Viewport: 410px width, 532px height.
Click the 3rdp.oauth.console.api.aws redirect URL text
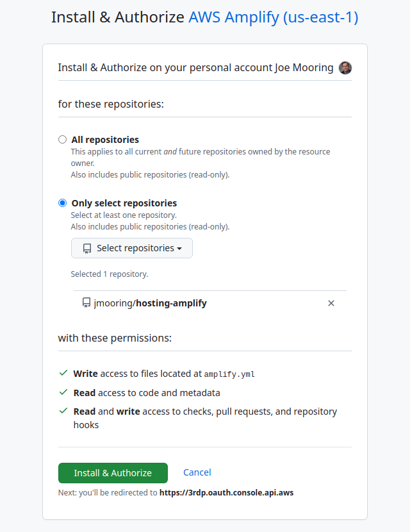[x=226, y=493]
